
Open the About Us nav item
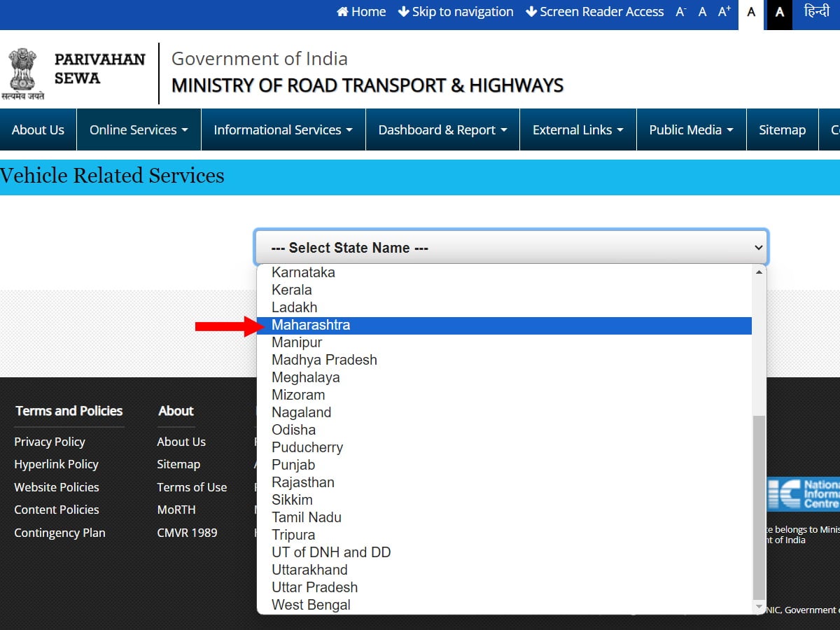click(38, 129)
